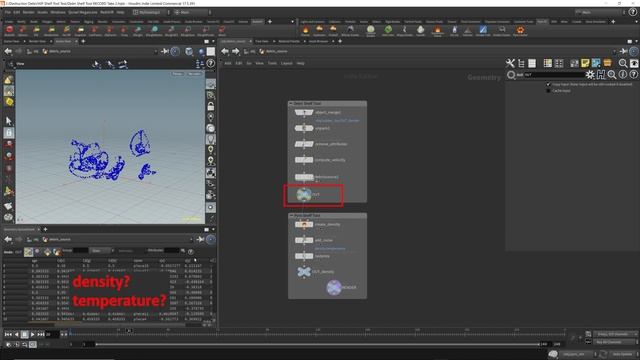The width and height of the screenshot is (640, 360).
Task: Open the Render menu in the main menu bar
Action: [29, 12]
